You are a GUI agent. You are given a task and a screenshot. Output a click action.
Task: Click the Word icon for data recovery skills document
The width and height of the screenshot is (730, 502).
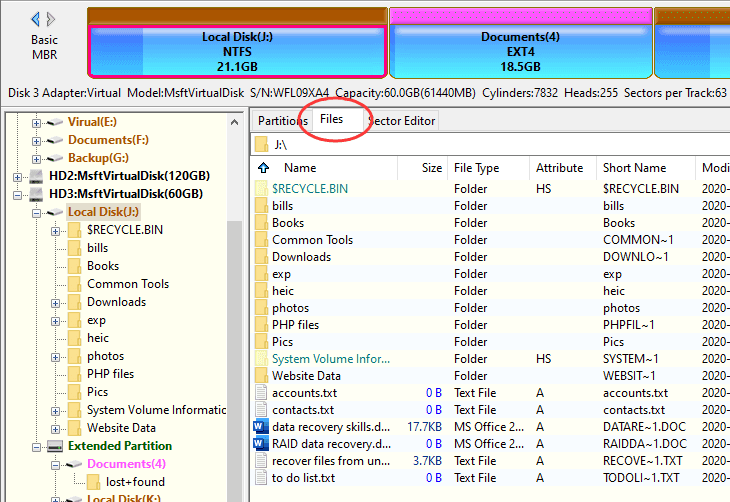[x=261, y=426]
